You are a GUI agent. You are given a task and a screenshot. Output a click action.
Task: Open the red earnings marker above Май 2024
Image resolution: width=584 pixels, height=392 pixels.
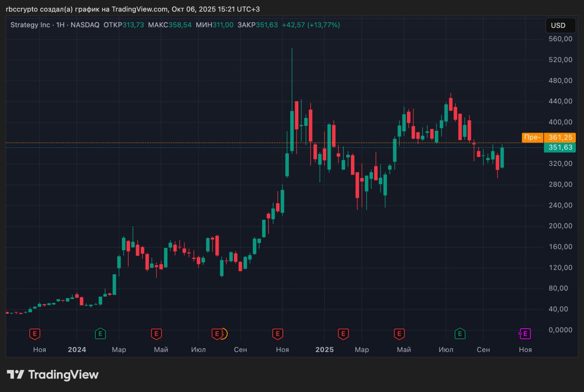(x=156, y=334)
